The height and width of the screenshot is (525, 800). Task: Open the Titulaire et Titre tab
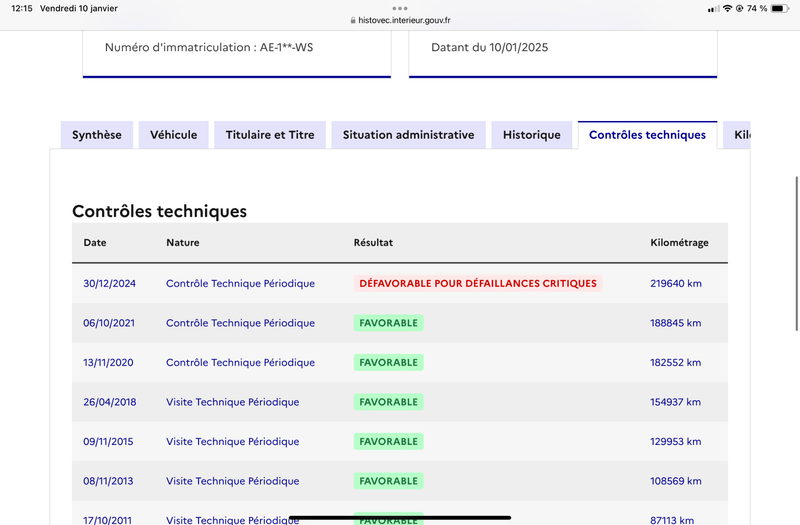pos(270,135)
